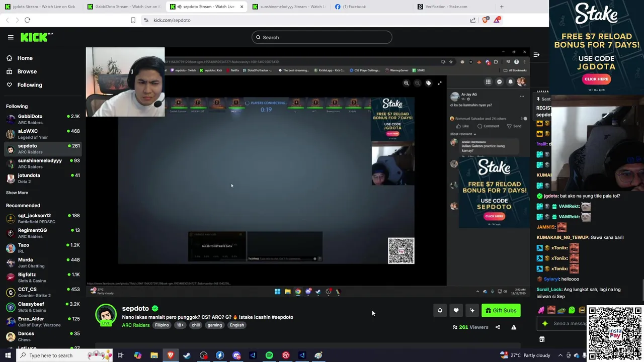644x362 pixels.
Task: Share the page from the address bar
Action: 473,20
